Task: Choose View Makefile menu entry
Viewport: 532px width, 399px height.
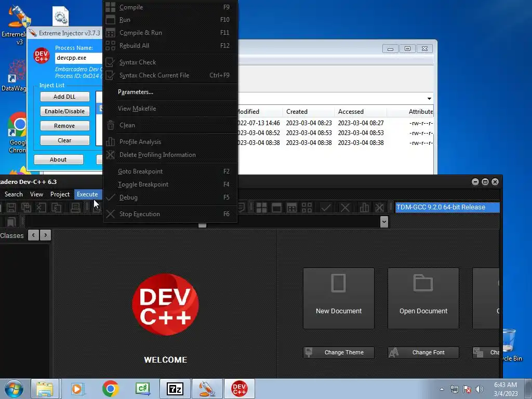Action: coord(170,109)
